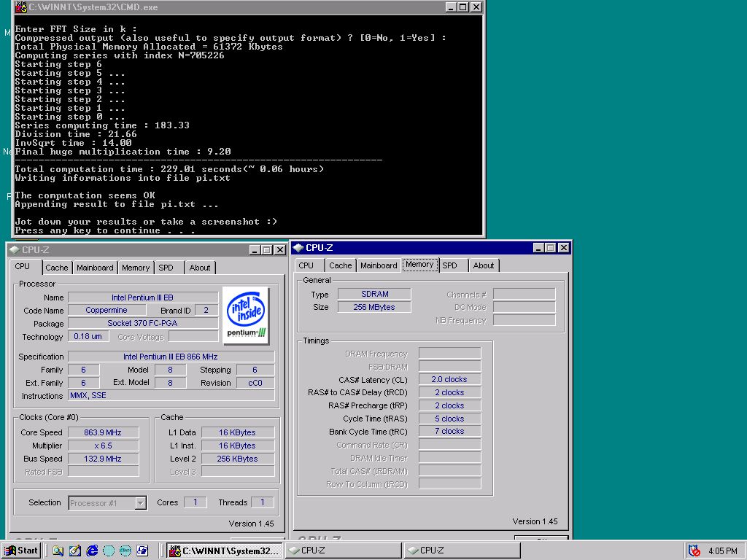Click the Bank Cycle Time value '7 clocks'
The width and height of the screenshot is (747, 560).
click(x=449, y=431)
